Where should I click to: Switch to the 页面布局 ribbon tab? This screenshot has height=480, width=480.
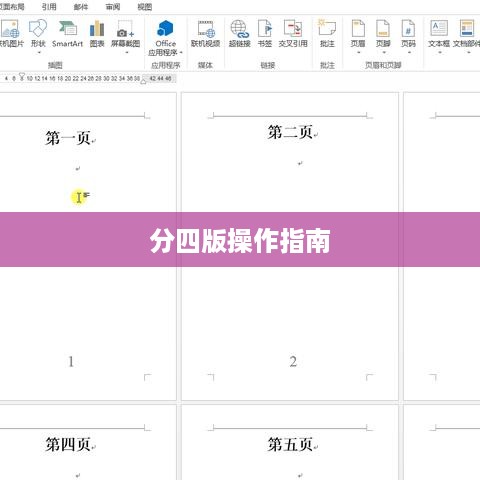12,7
